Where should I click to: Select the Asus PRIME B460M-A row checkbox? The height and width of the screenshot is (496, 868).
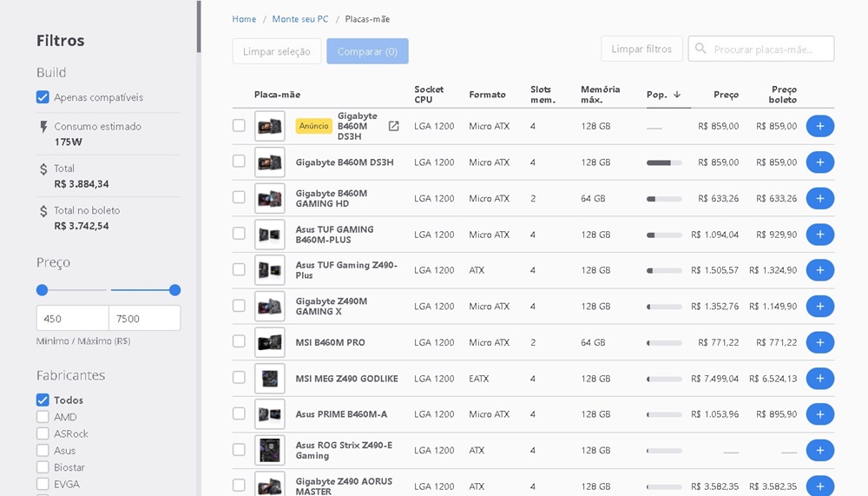coord(239,413)
